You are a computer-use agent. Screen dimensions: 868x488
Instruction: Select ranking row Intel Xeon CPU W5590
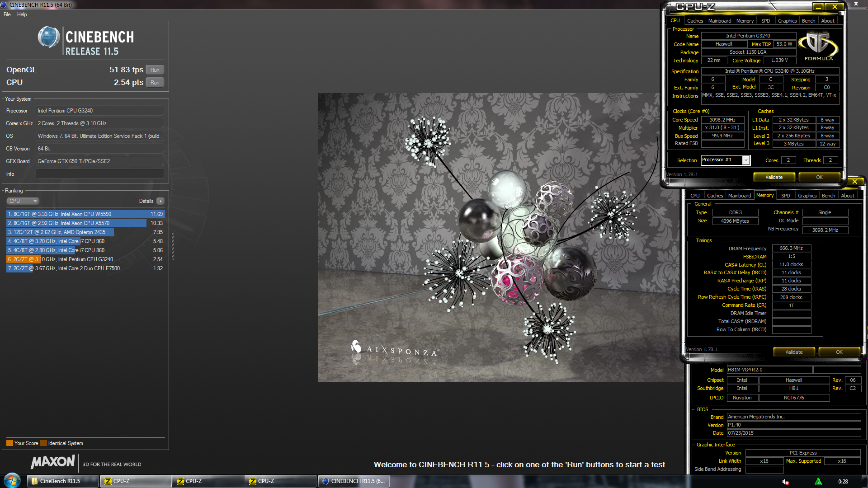coord(85,214)
